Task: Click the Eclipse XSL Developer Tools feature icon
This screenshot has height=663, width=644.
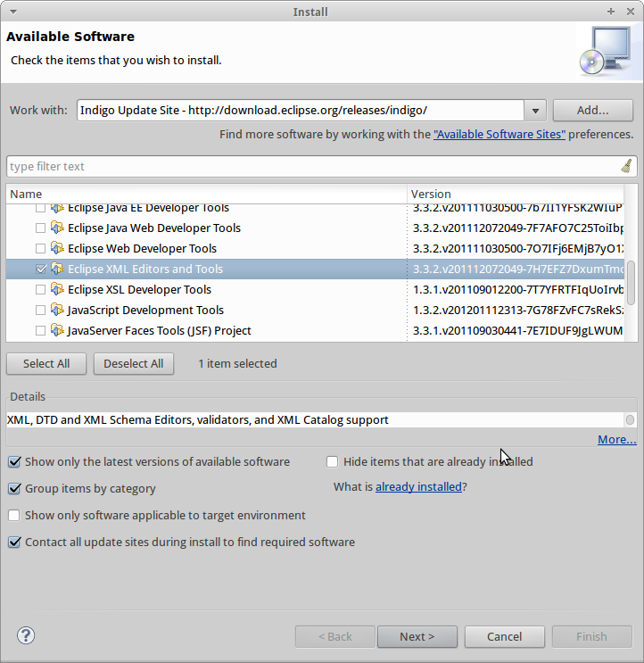Action: point(57,289)
